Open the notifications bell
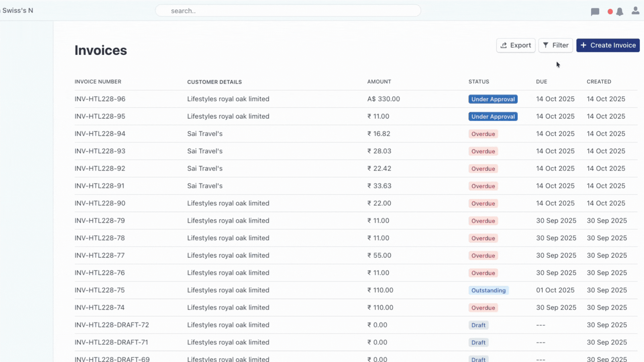 620,12
